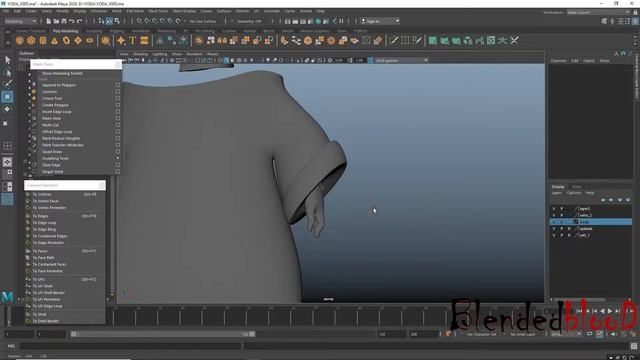Image resolution: width=640 pixels, height=360 pixels.
Task: Click Show Modeling Toolkit entry
Action: point(62,73)
